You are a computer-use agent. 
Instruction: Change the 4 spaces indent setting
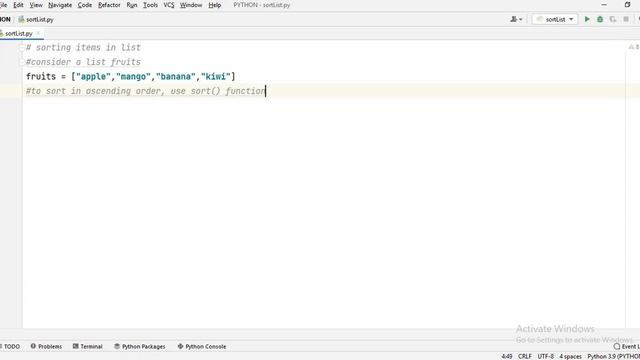tap(570, 356)
